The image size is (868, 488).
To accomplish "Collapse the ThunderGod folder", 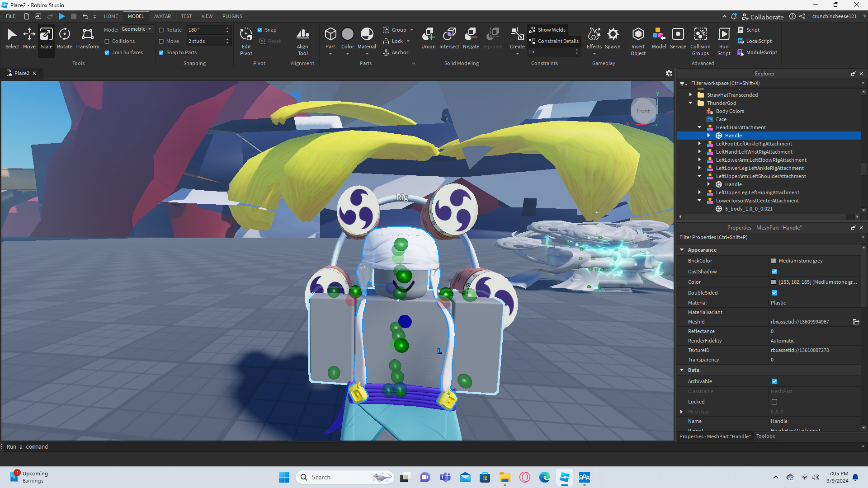I will [690, 103].
